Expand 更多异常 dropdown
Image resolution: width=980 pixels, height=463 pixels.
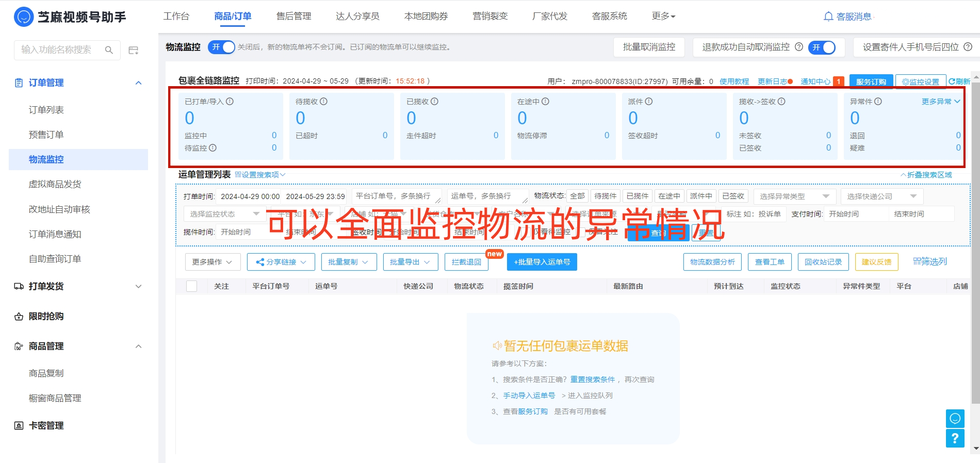click(941, 102)
